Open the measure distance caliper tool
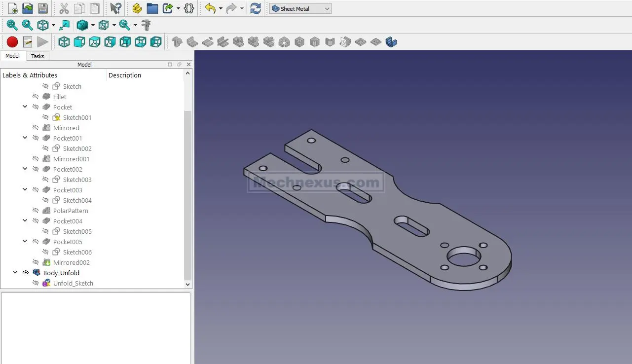Viewport: 632px width, 364px height. click(x=146, y=25)
